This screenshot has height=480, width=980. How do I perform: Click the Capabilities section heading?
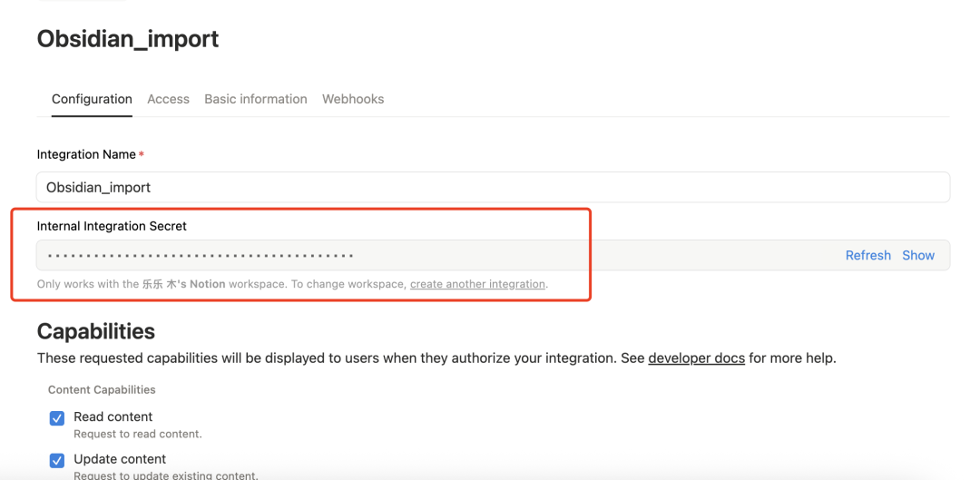pos(96,331)
